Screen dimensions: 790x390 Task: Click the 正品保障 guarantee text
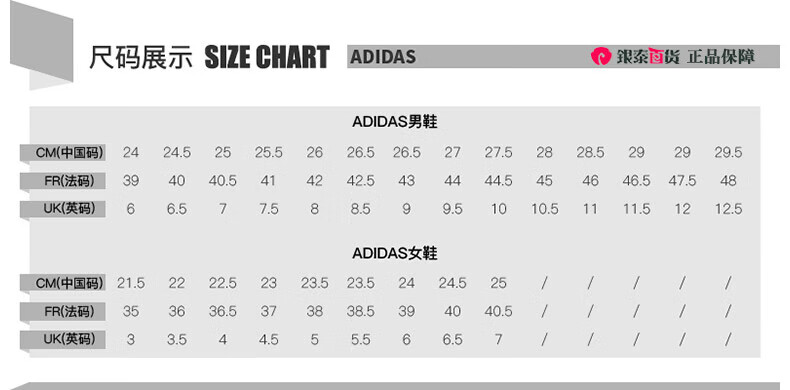click(x=721, y=56)
